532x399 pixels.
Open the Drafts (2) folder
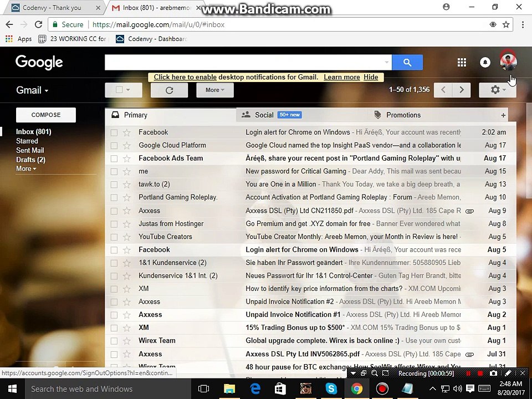pos(30,160)
